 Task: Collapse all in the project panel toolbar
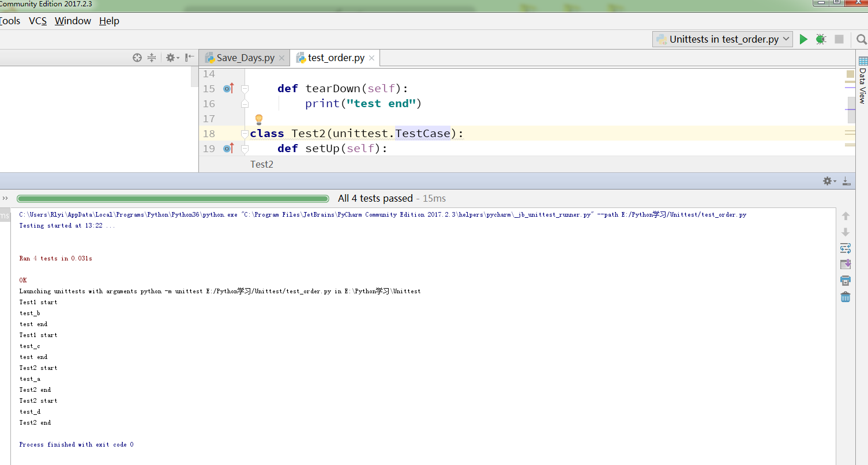(x=152, y=58)
